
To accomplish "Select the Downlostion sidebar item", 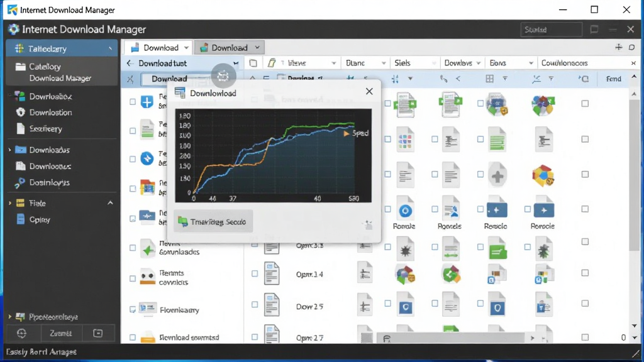I will (50, 112).
